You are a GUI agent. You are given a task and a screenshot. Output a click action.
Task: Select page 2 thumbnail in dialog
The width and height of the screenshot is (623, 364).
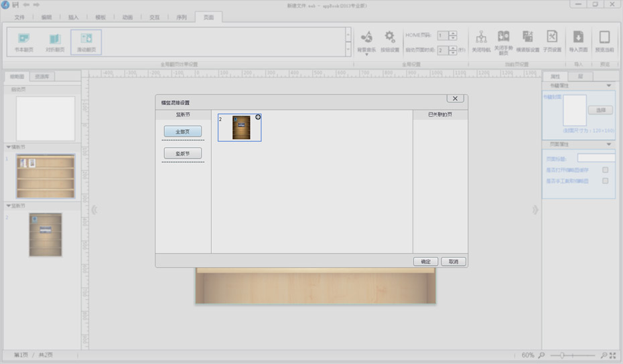tap(241, 127)
